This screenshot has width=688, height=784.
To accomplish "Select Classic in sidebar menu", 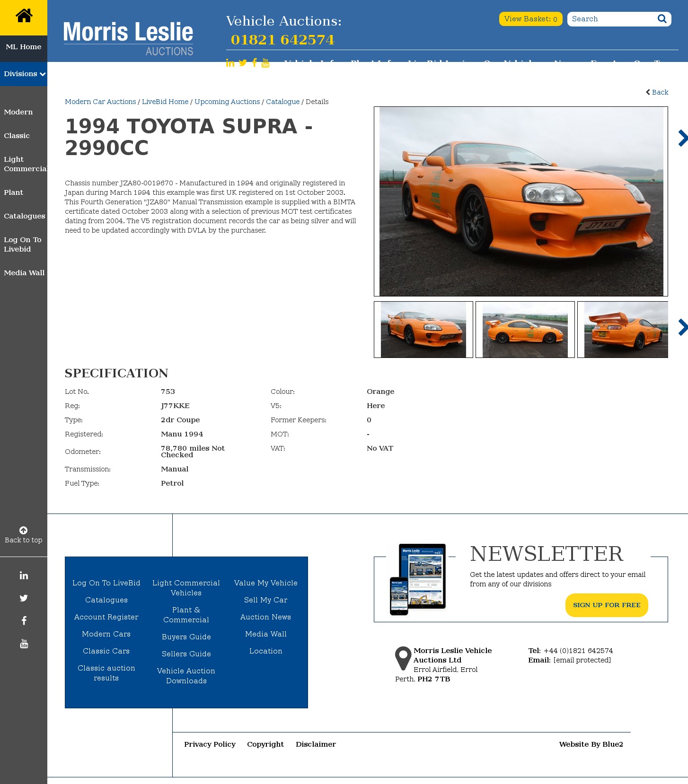I will tap(17, 136).
